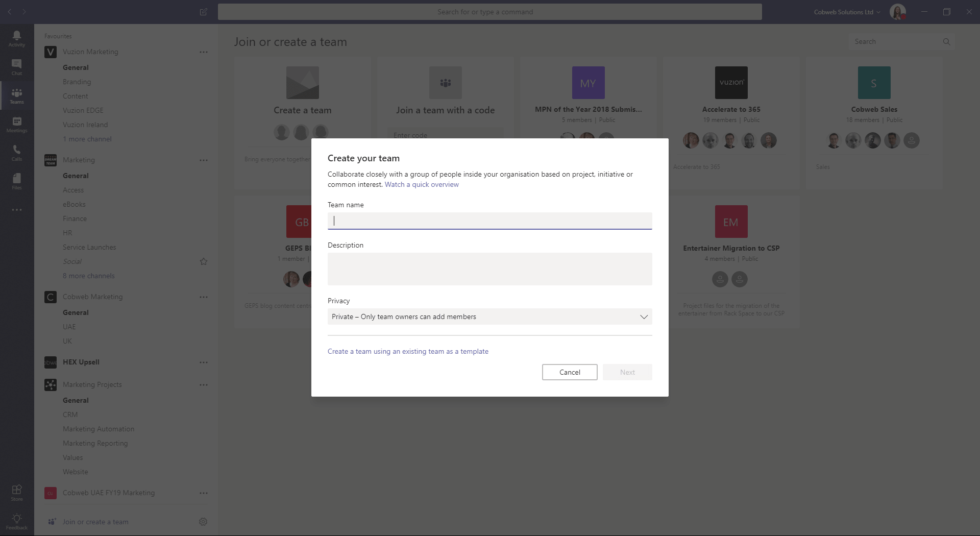Open more options for Marketing Projects team
Image resolution: width=980 pixels, height=536 pixels.
(203, 384)
